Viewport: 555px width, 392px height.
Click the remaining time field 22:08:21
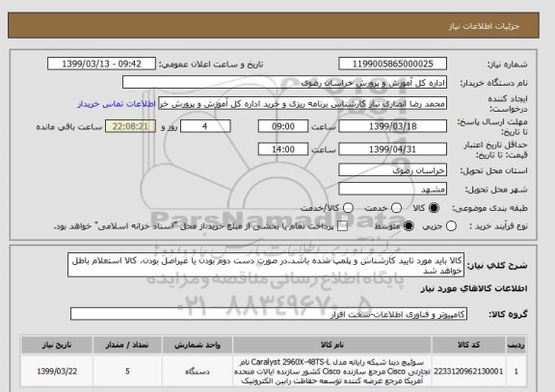click(130, 126)
